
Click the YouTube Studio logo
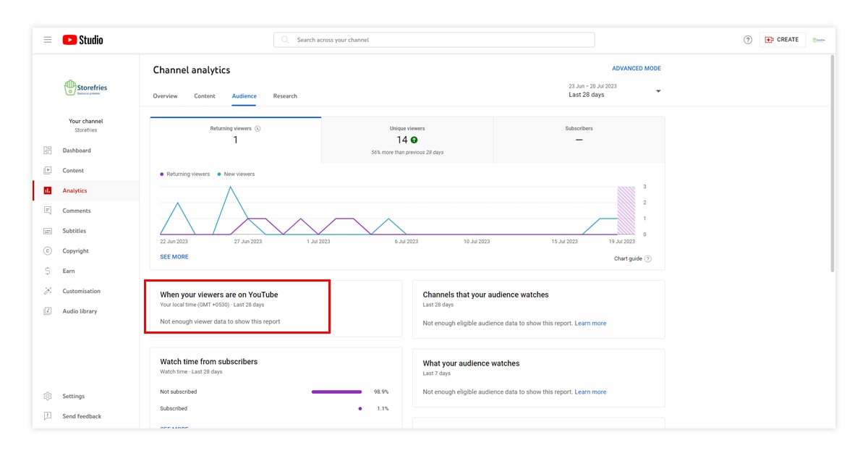click(82, 40)
